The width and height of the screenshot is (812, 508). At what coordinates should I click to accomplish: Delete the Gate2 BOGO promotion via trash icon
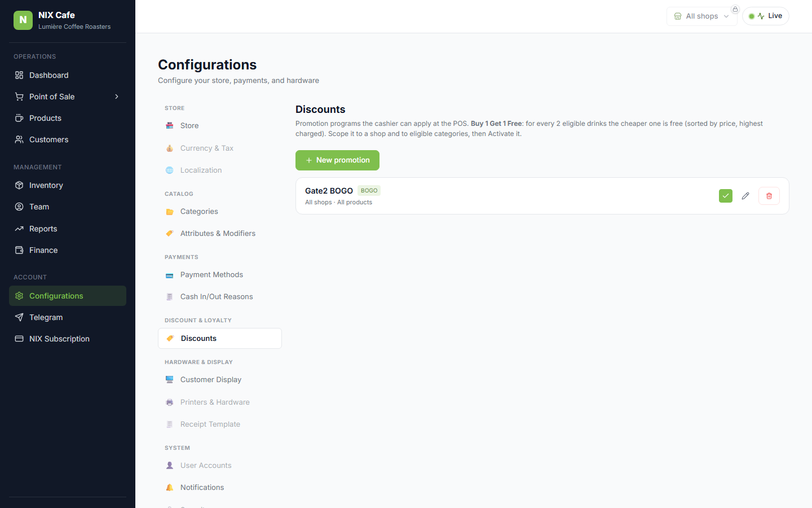(769, 196)
